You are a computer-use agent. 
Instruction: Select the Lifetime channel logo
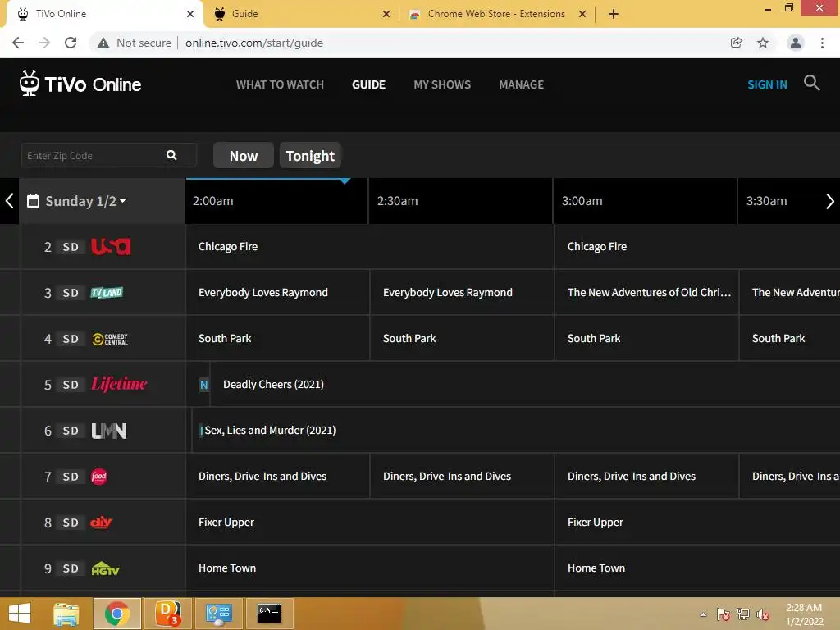coord(119,384)
